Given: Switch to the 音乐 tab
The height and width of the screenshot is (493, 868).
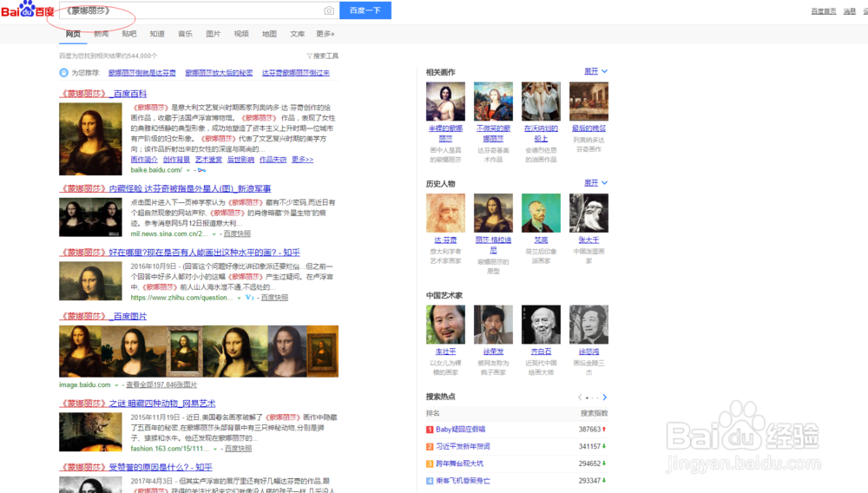Looking at the screenshot, I should (186, 34).
